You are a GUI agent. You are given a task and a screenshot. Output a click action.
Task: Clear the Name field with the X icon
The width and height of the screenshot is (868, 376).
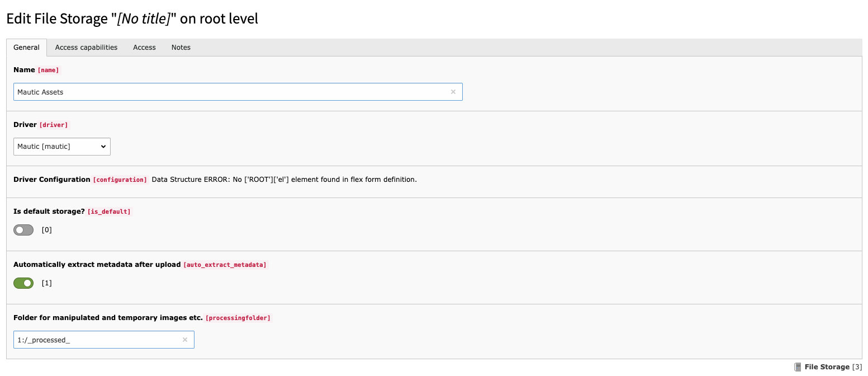(453, 92)
